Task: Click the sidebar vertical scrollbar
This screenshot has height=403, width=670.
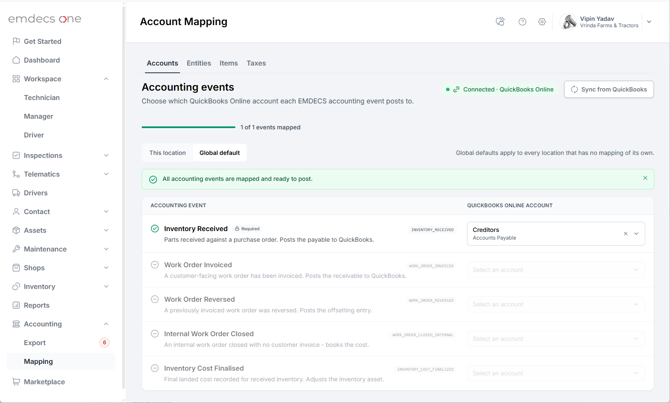Action: tap(124, 197)
